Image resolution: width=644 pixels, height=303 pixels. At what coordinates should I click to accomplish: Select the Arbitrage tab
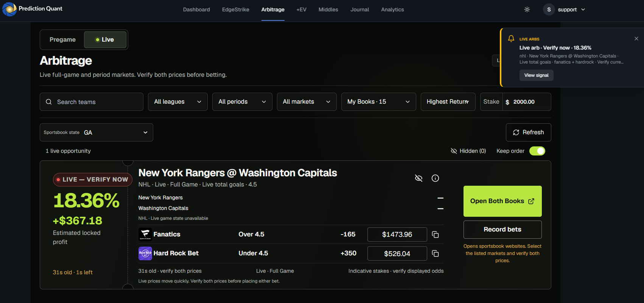click(x=273, y=9)
